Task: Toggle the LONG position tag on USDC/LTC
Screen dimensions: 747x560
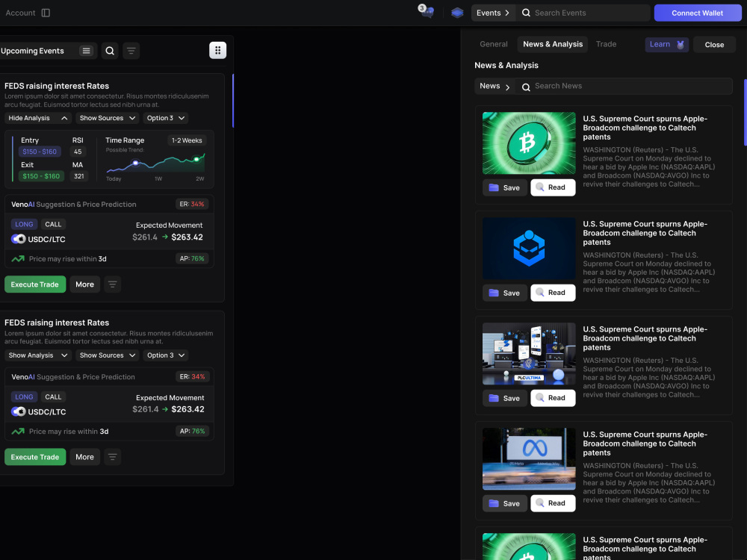Action: pyautogui.click(x=24, y=224)
